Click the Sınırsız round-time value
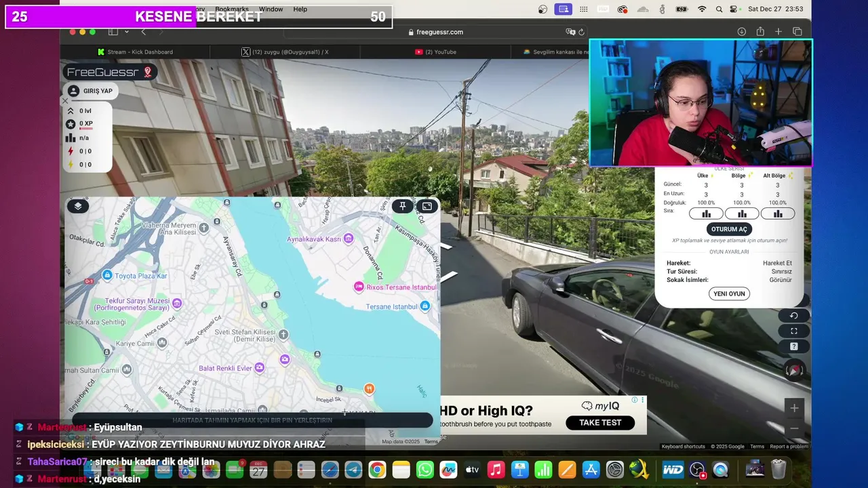Viewport: 868px width, 488px height. [781, 271]
